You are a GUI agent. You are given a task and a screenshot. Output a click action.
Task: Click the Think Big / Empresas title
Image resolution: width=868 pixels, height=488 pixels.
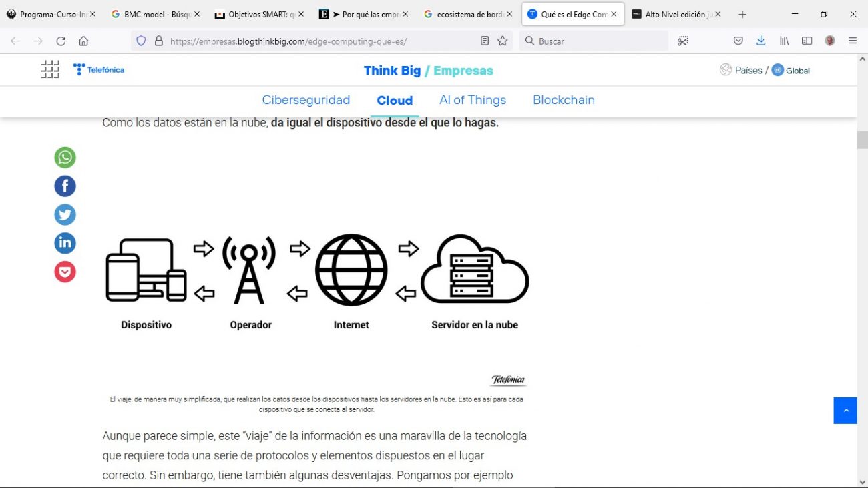pyautogui.click(x=428, y=71)
